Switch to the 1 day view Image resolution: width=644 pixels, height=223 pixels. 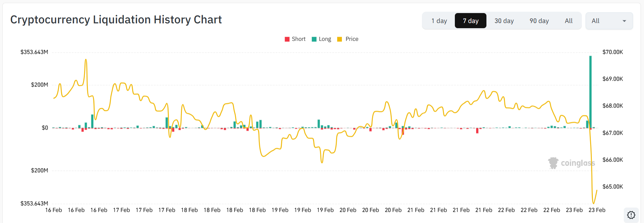(439, 21)
